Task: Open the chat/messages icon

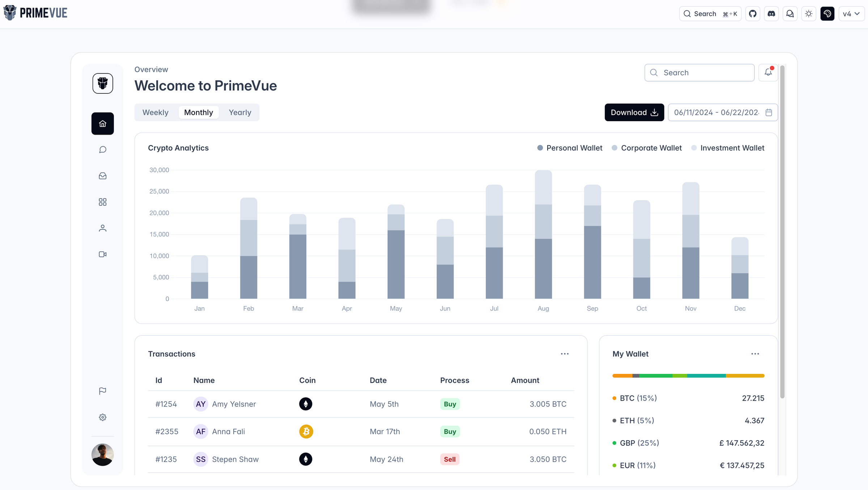Action: [103, 150]
